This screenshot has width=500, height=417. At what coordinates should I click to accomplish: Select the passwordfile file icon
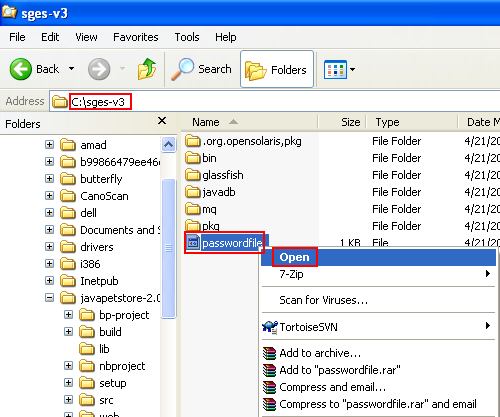tap(193, 243)
